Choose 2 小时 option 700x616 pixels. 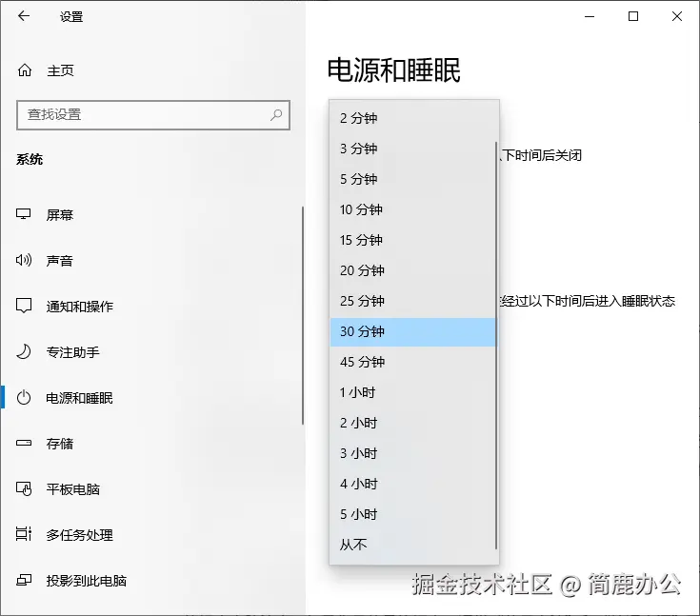[413, 423]
